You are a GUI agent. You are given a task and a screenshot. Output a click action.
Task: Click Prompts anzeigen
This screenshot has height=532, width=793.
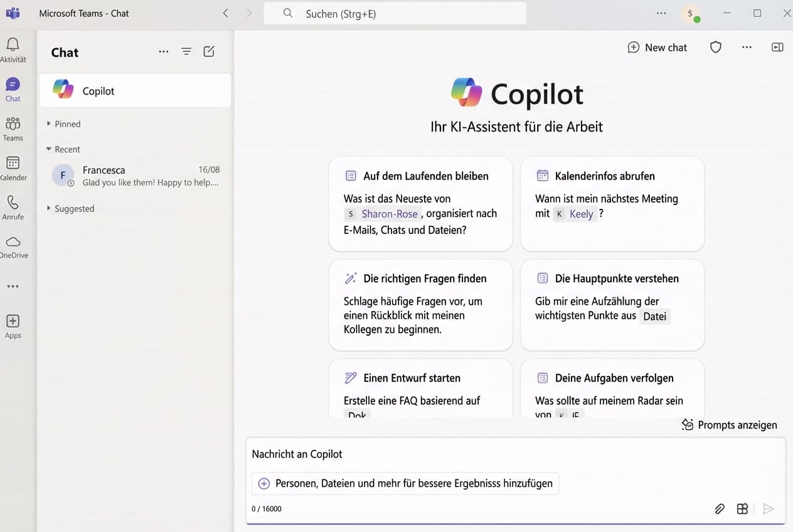(730, 425)
